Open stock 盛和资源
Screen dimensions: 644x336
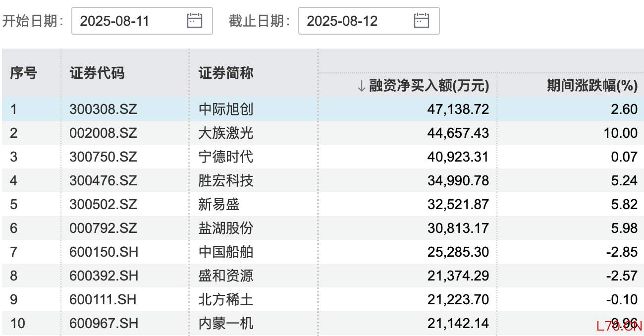coord(226,276)
